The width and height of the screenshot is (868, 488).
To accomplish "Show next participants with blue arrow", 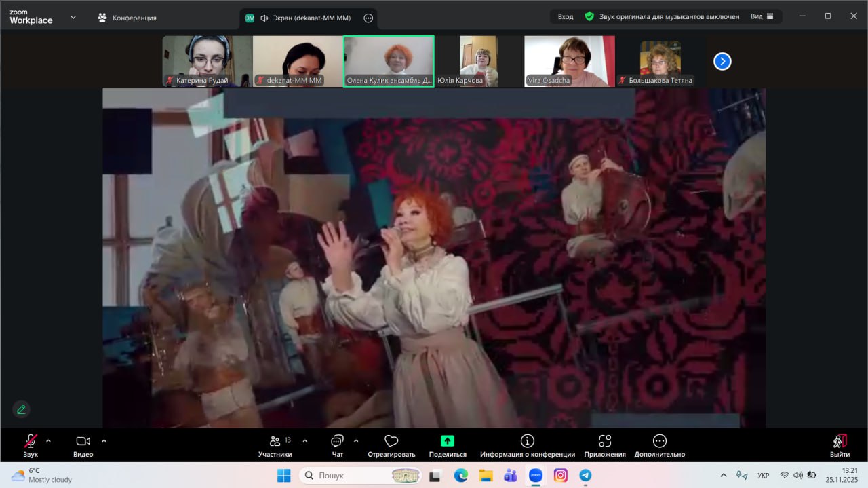I will tap(722, 62).
